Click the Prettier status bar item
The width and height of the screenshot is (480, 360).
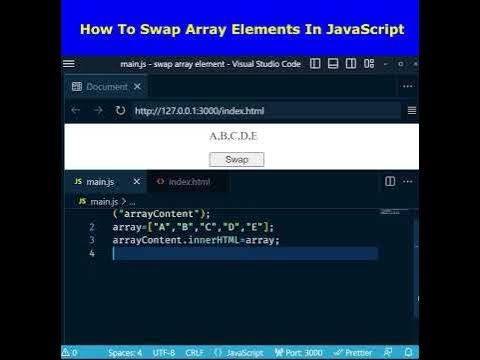(353, 353)
